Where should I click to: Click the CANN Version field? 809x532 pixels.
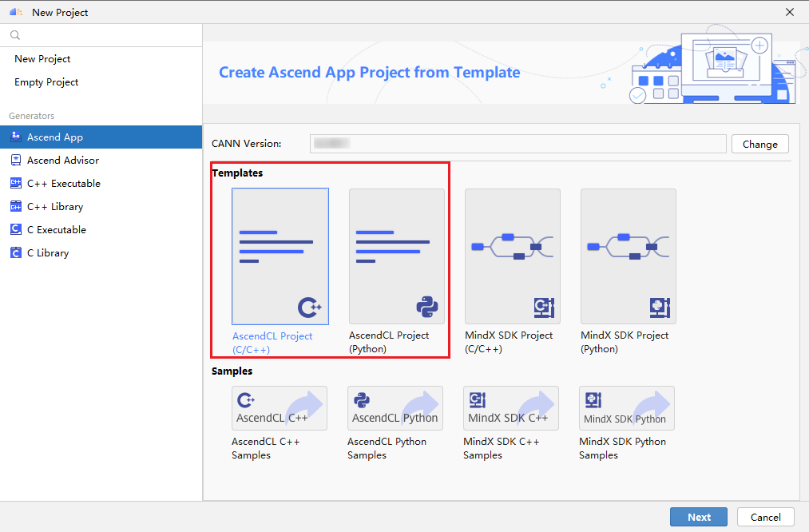518,144
